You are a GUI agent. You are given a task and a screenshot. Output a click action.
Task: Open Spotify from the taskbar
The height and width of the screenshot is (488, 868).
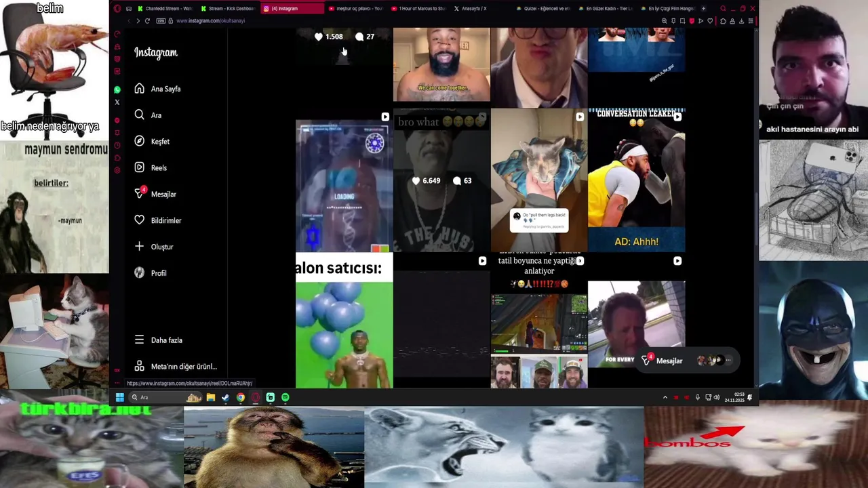coord(285,397)
